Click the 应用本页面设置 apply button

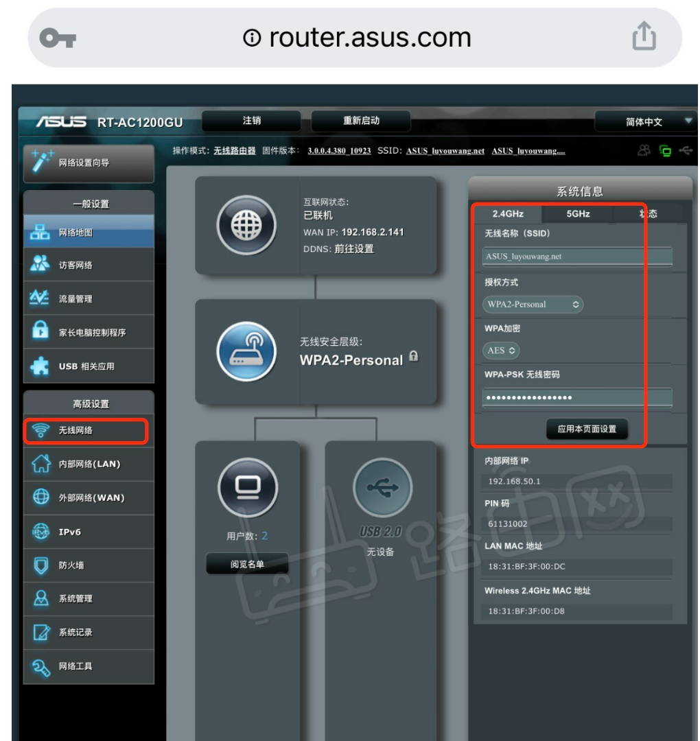pyautogui.click(x=587, y=429)
